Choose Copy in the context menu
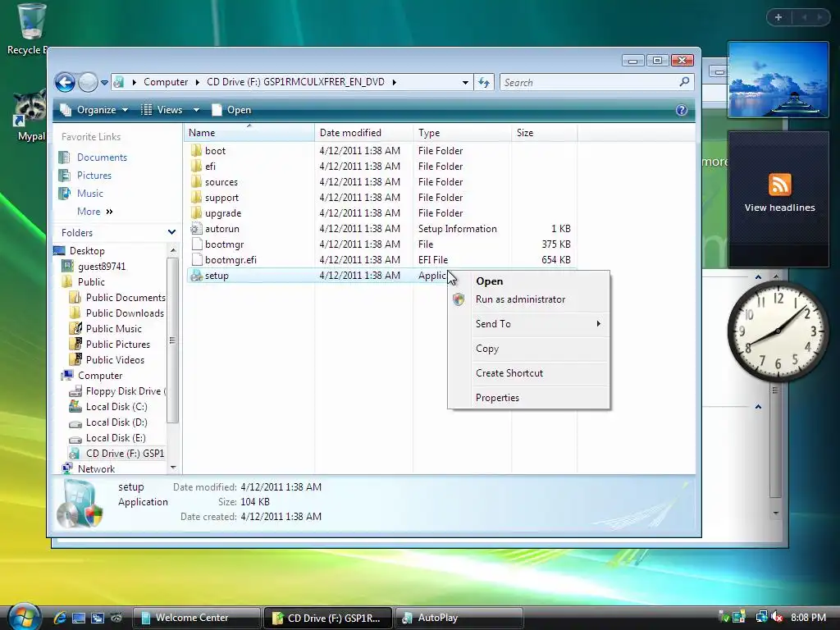This screenshot has width=840, height=630. pyautogui.click(x=529, y=349)
